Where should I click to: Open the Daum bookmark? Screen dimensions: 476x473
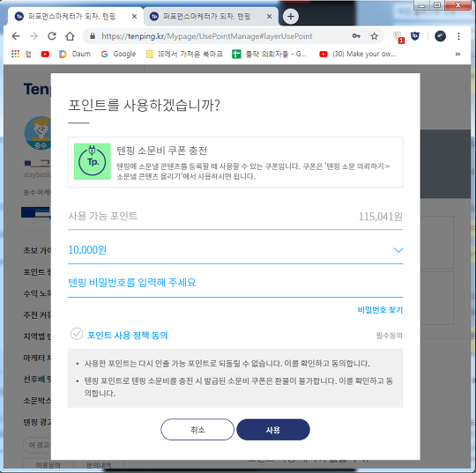click(75, 54)
